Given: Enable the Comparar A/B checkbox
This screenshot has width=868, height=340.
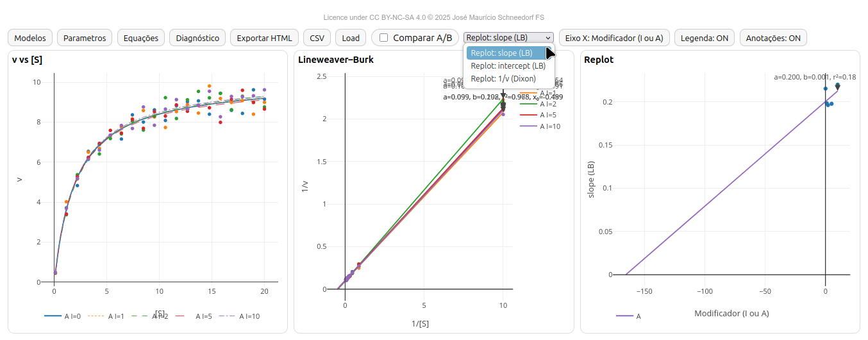Looking at the screenshot, I should (x=384, y=38).
